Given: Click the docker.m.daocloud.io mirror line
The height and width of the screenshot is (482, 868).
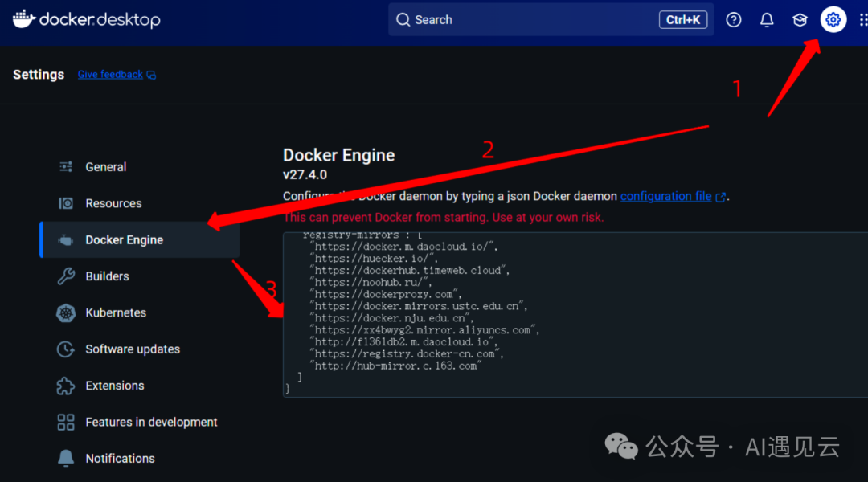Looking at the screenshot, I should pos(403,247).
